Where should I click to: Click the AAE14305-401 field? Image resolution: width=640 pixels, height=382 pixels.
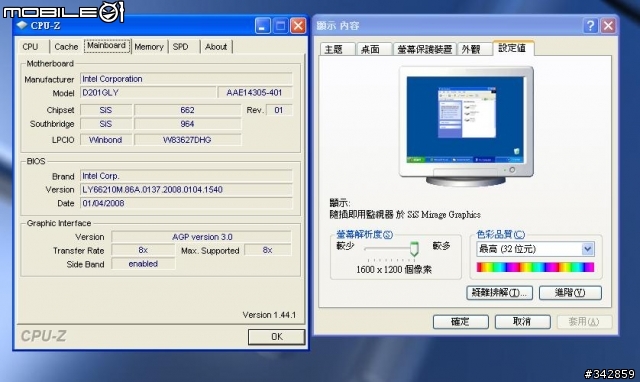(x=255, y=93)
